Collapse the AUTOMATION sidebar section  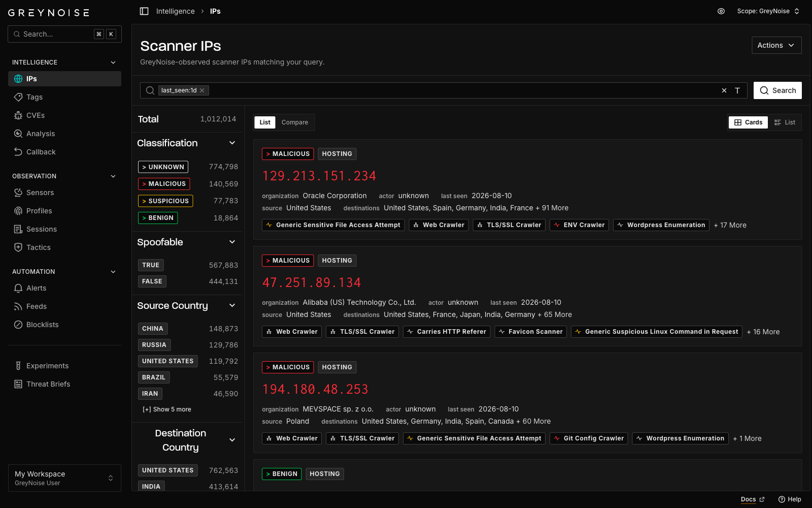tap(113, 272)
